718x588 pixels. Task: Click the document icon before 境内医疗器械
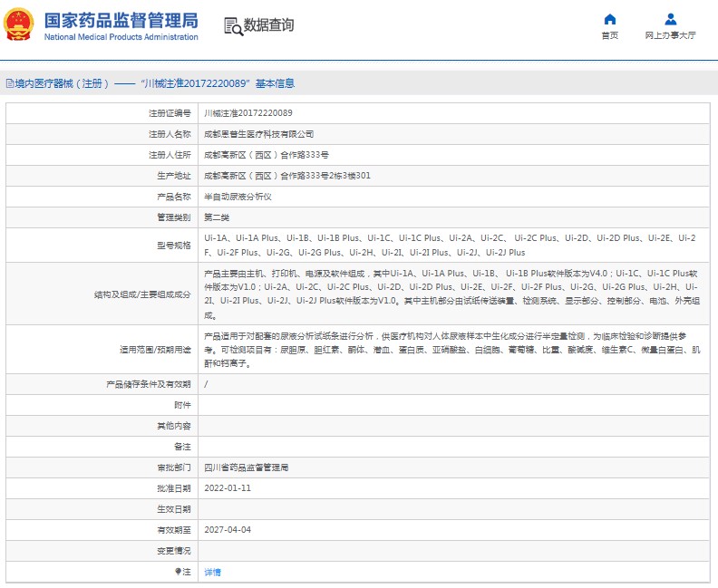[x=10, y=83]
